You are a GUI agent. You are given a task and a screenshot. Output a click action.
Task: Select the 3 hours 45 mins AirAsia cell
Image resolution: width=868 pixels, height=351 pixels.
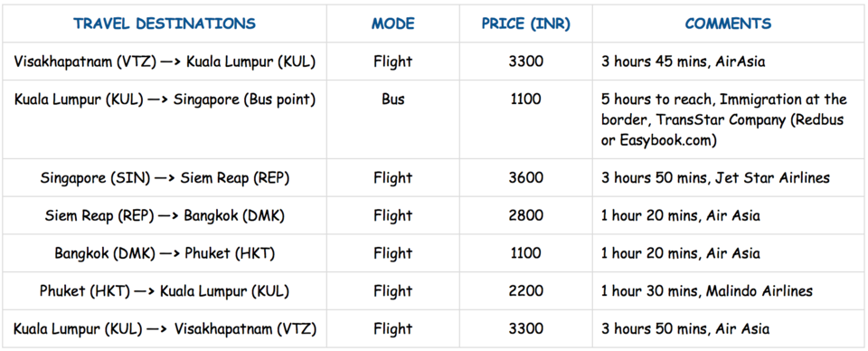coord(729,61)
